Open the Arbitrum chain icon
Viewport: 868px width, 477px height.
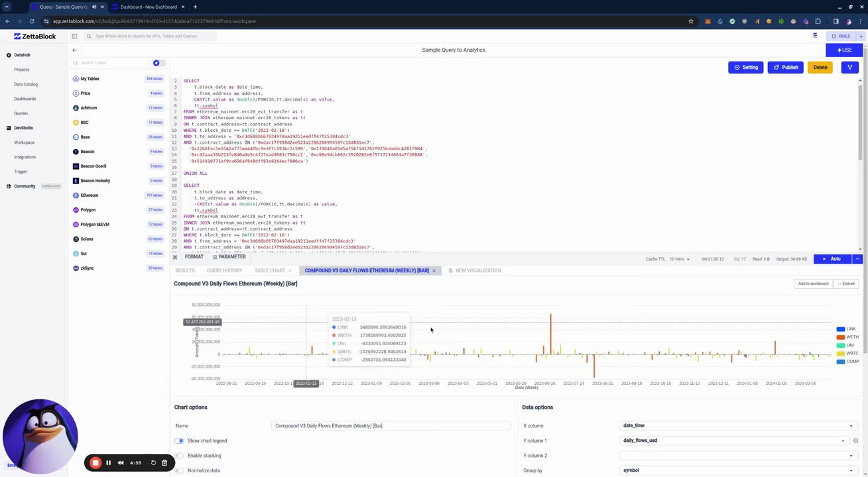pyautogui.click(x=76, y=108)
